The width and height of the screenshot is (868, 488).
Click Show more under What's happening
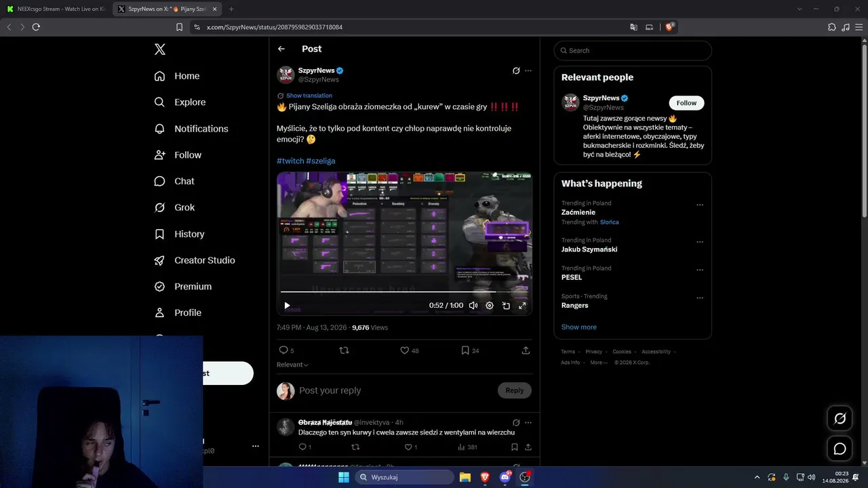pos(579,327)
